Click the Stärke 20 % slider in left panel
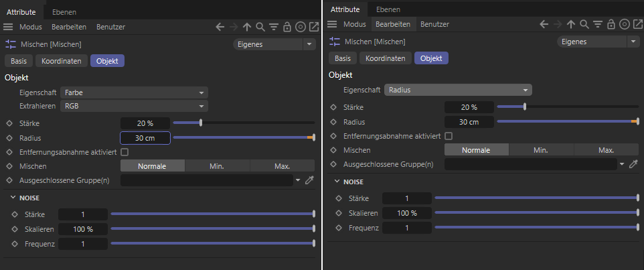Image resolution: width=644 pixels, height=270 pixels. [244, 123]
